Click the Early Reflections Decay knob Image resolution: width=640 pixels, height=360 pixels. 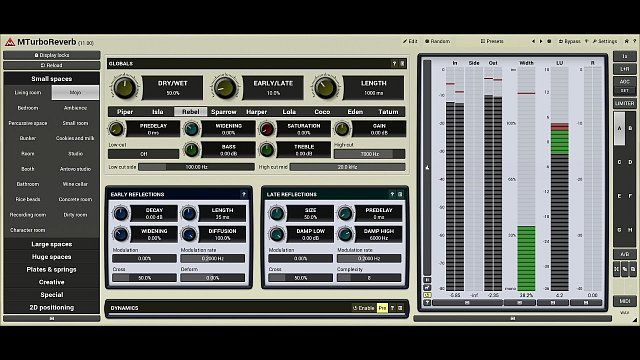tap(120, 213)
